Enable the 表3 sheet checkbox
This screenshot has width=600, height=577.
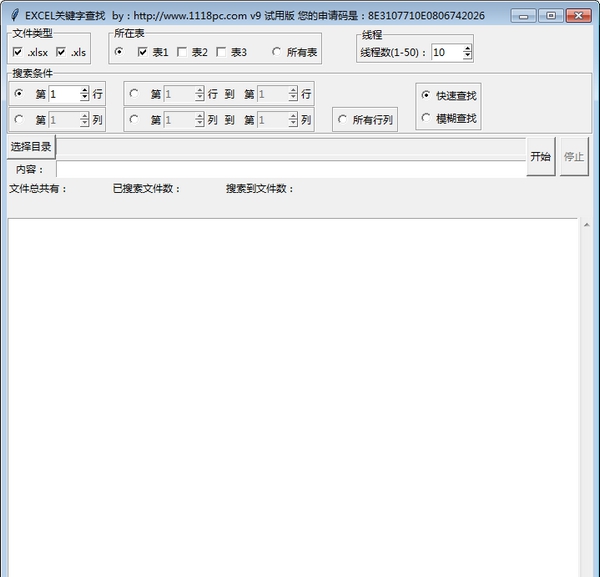[221, 52]
